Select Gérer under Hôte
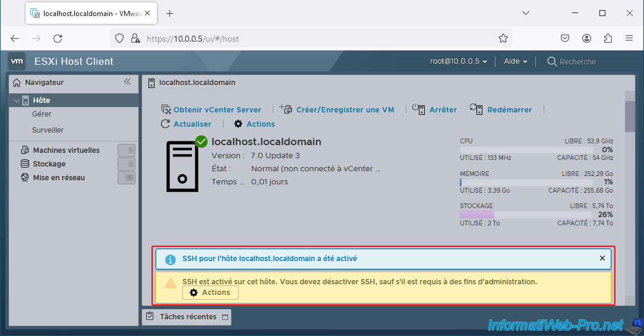The height and width of the screenshot is (336, 644). (42, 114)
